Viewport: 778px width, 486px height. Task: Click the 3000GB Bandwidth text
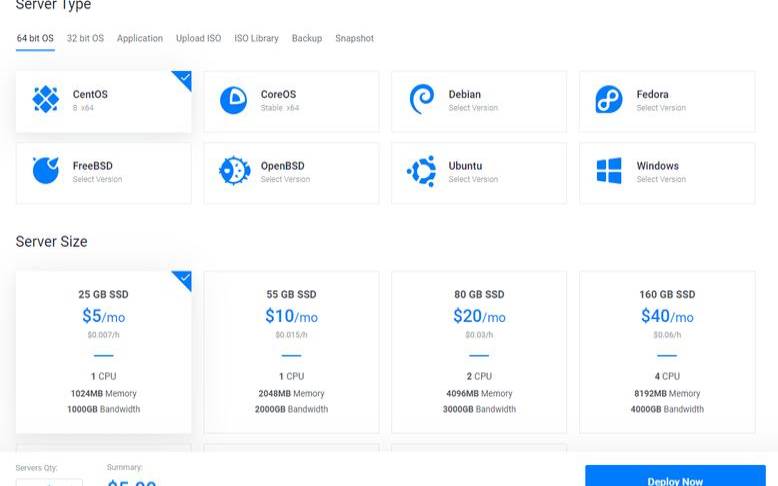click(479, 409)
